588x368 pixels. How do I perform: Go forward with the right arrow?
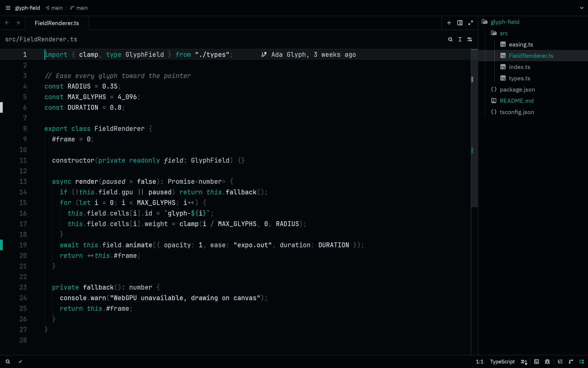(x=18, y=23)
